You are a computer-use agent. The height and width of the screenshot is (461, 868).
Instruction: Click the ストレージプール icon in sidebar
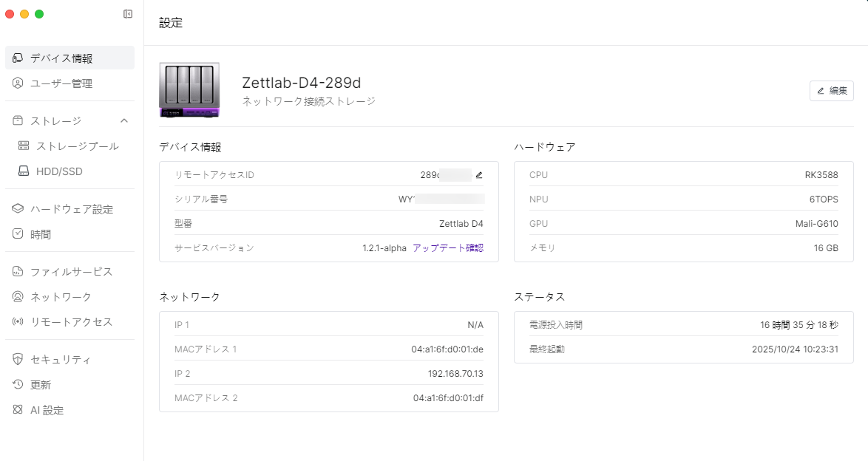click(24, 146)
